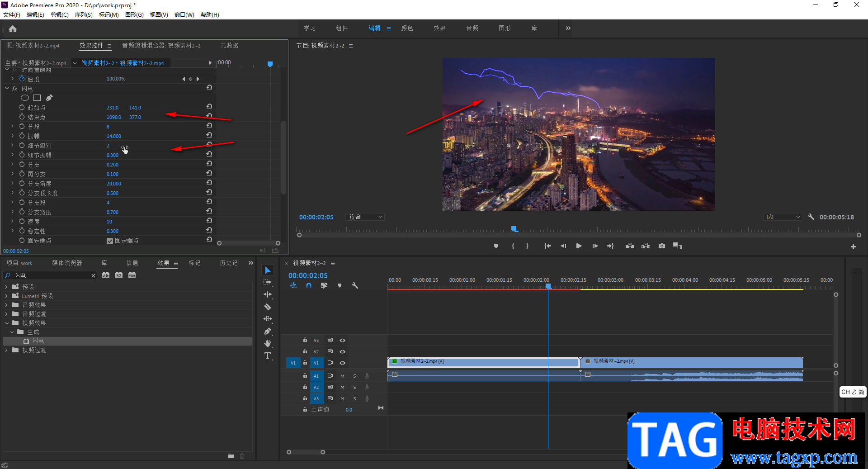Select the Hand tool
This screenshot has width=868, height=469.
(x=268, y=343)
